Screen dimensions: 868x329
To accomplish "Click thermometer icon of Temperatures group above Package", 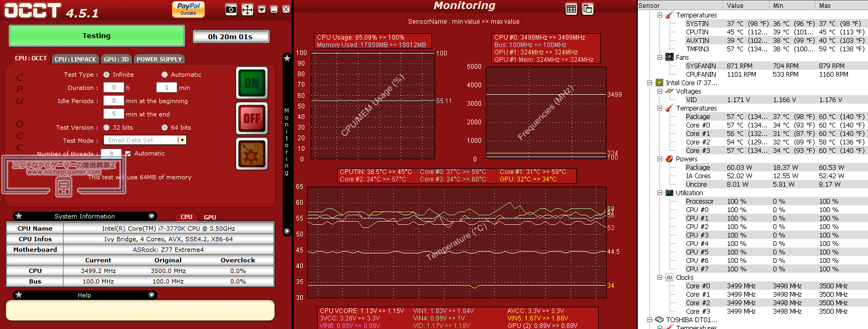I will point(670,108).
